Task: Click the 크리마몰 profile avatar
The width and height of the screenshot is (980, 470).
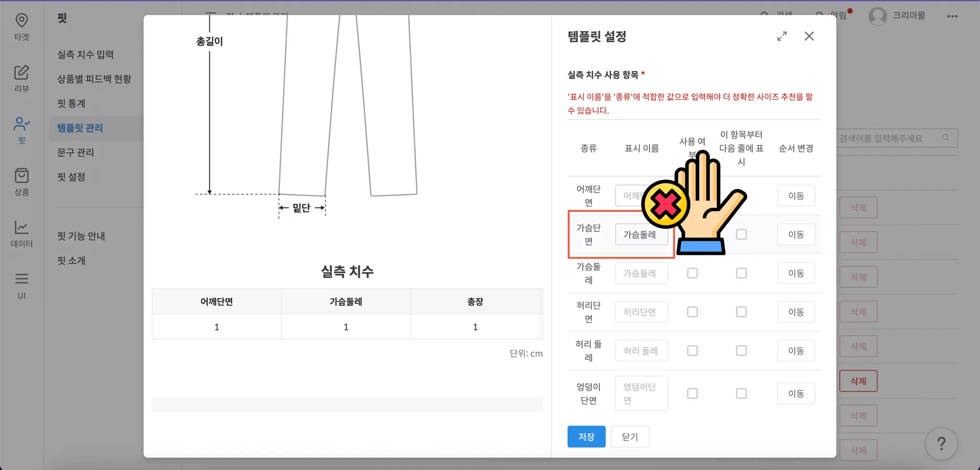Action: tap(878, 16)
